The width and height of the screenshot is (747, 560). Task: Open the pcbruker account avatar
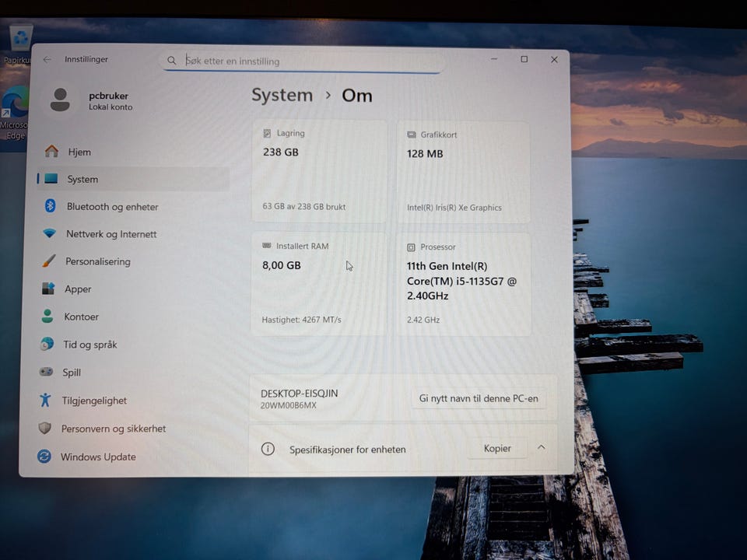click(x=60, y=100)
